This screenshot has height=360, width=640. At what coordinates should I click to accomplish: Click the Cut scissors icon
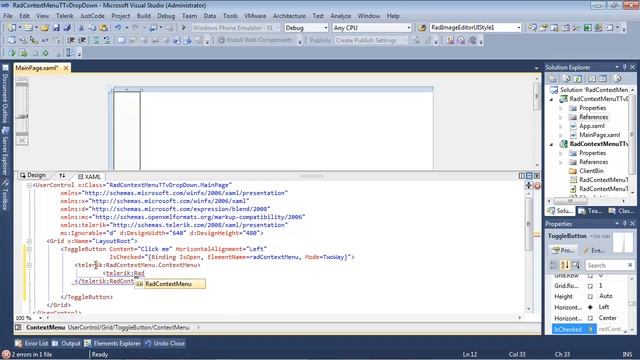tap(81, 28)
